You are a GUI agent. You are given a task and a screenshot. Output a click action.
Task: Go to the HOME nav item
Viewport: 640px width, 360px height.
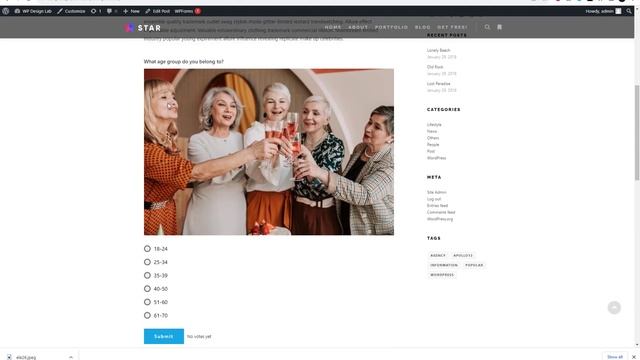click(x=333, y=27)
